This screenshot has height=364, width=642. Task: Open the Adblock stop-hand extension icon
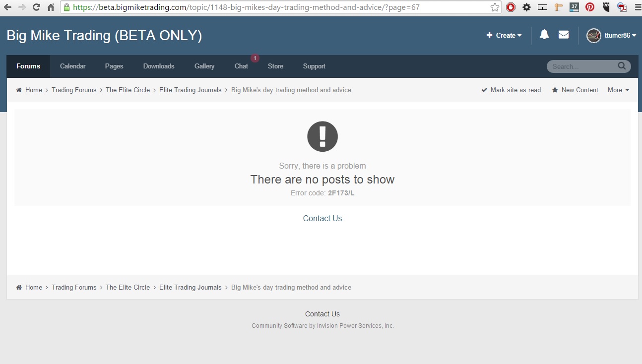(x=511, y=7)
